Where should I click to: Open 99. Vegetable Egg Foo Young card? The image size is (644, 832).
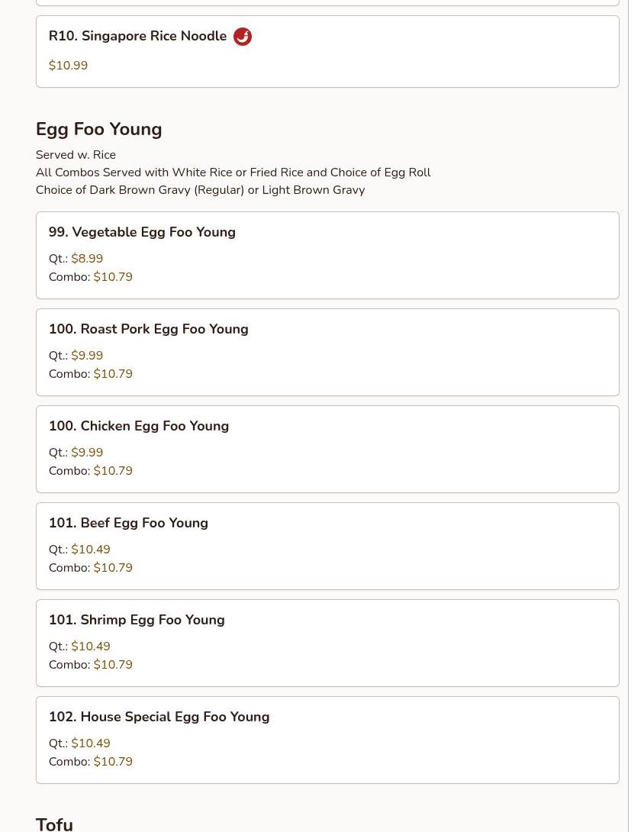tap(327, 255)
